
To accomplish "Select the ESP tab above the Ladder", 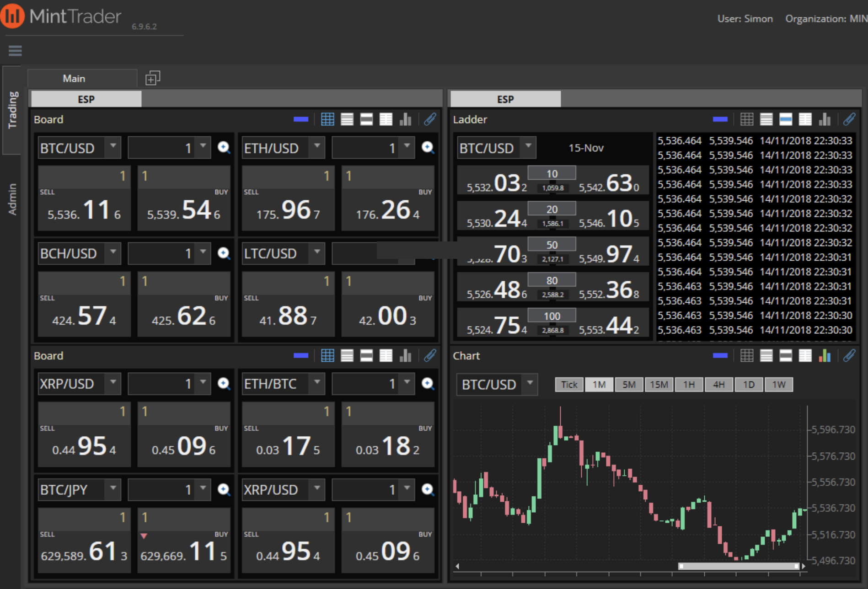I will [x=505, y=99].
